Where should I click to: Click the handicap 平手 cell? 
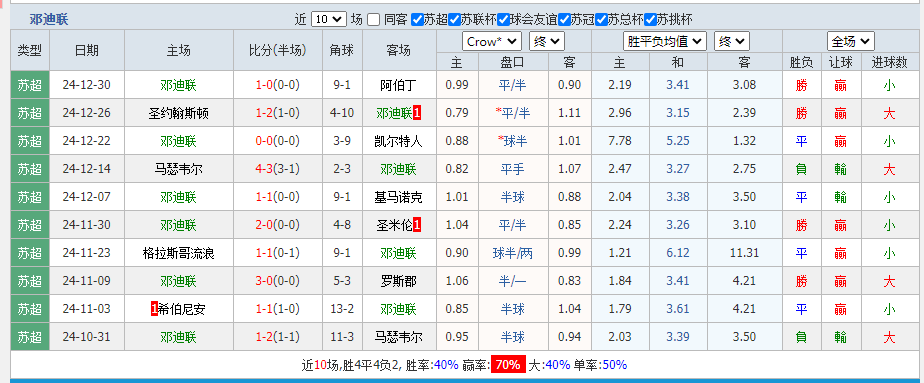coord(513,170)
